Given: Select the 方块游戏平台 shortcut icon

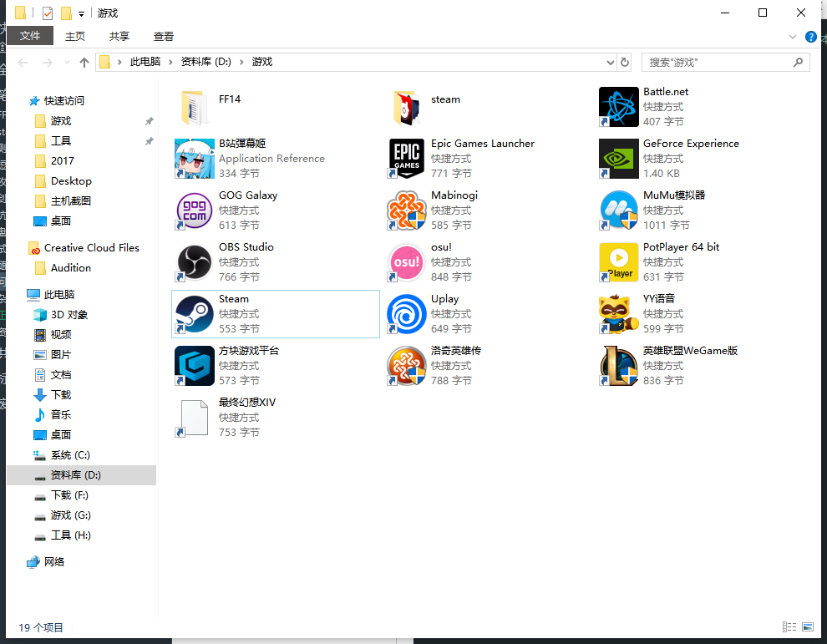Looking at the screenshot, I should point(194,366).
